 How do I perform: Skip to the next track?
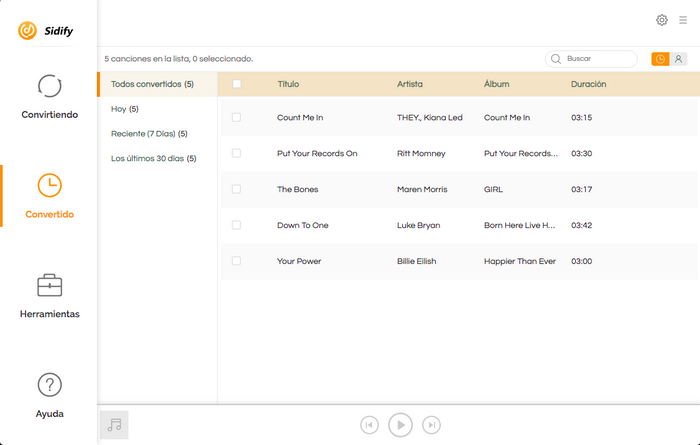coord(431,425)
